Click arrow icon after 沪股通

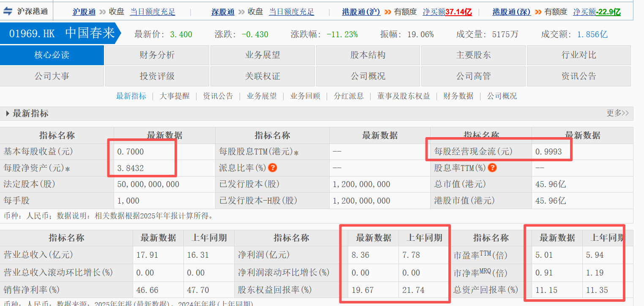point(102,12)
